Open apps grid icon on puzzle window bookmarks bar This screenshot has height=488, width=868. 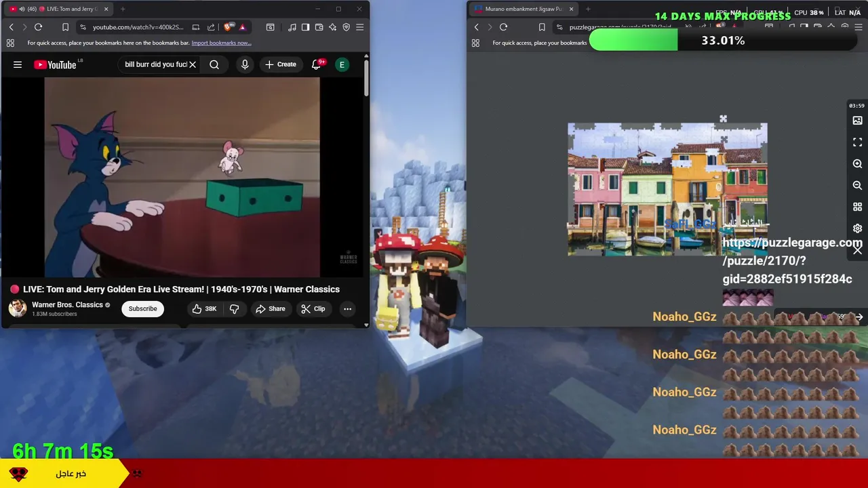(x=475, y=43)
